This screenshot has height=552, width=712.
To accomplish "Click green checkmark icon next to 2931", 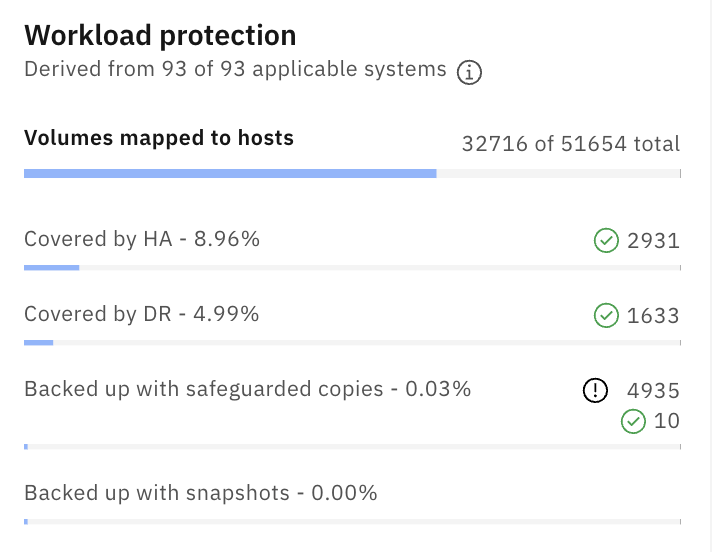I will point(606,240).
